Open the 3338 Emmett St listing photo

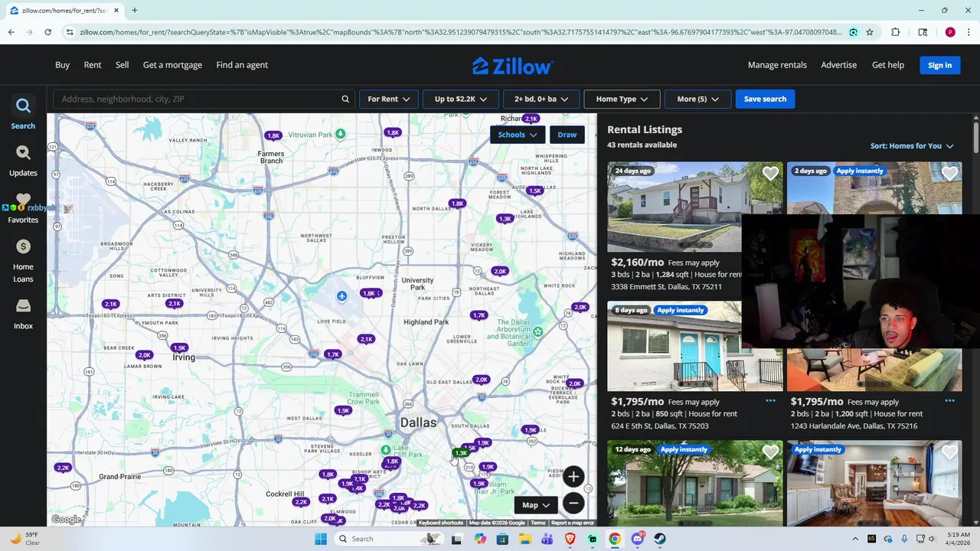pos(695,207)
